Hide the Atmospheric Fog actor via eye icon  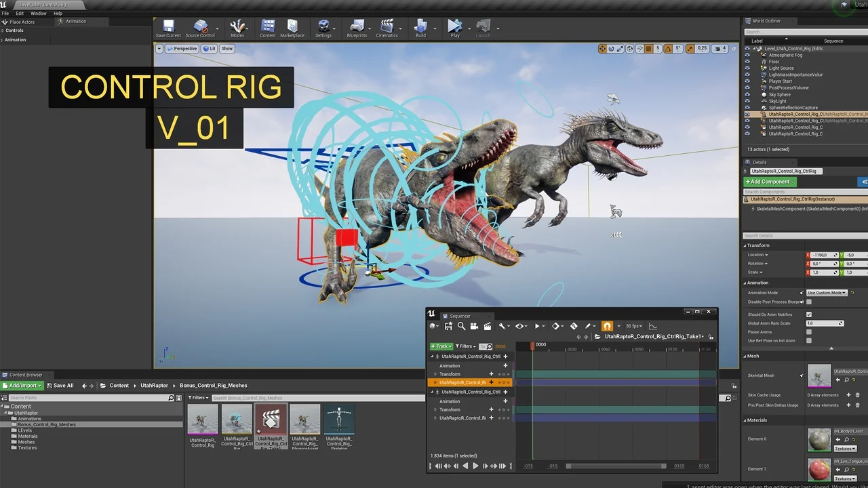click(x=747, y=55)
